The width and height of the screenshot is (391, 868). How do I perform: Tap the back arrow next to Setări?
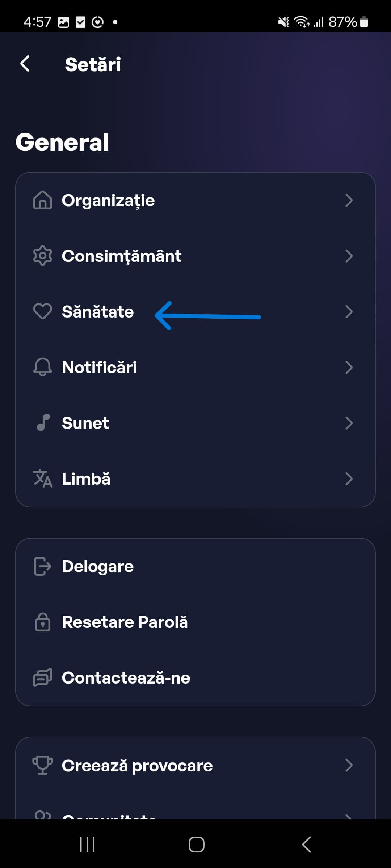[x=25, y=64]
